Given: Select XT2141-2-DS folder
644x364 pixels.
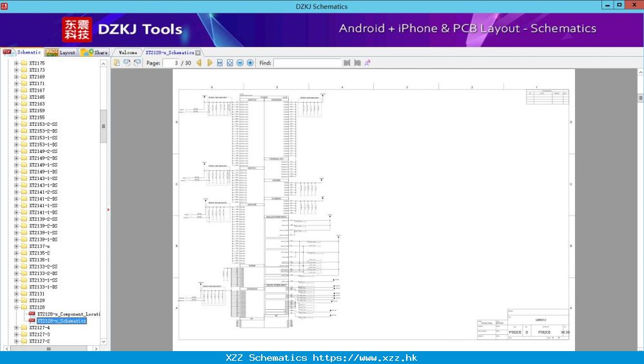Looking at the screenshot, I should [43, 199].
